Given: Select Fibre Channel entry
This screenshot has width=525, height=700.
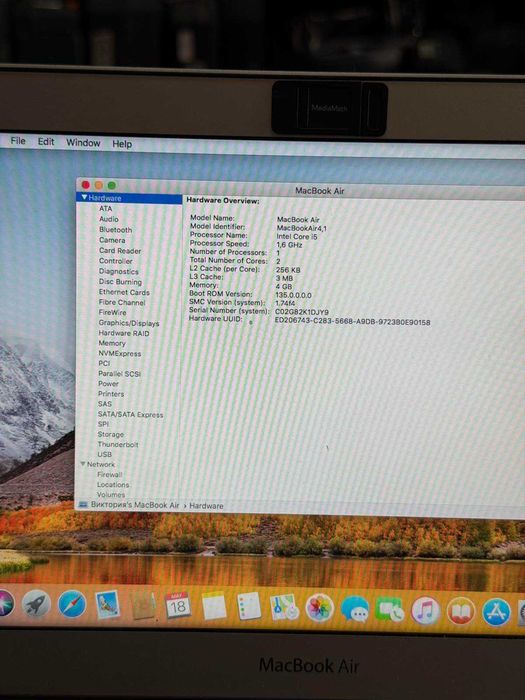Looking at the screenshot, I should coord(122,302).
